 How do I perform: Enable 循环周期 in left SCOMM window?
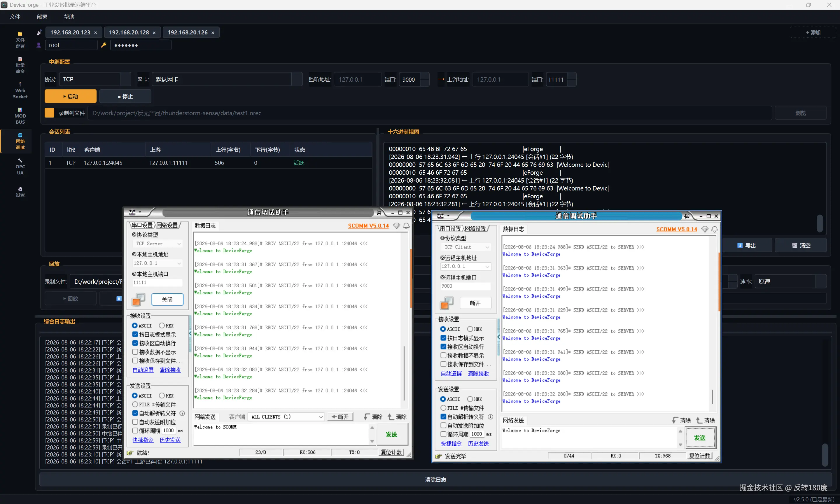coord(135,430)
